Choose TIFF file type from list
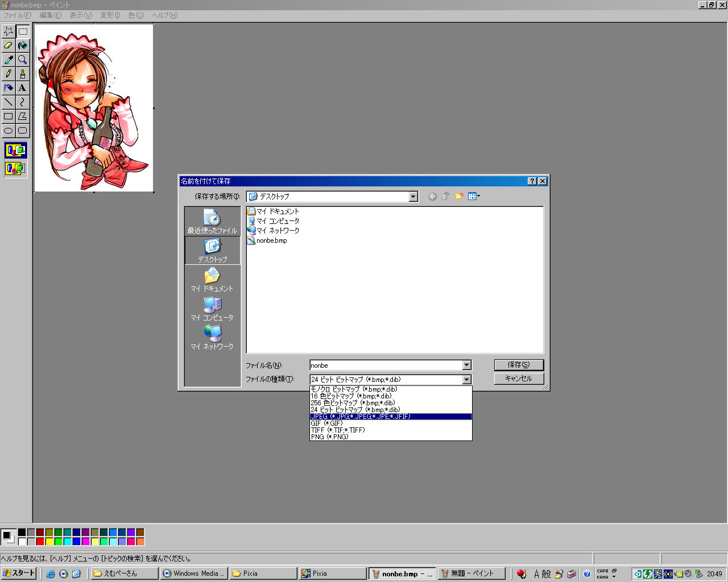The width and height of the screenshot is (728, 582). [391, 430]
